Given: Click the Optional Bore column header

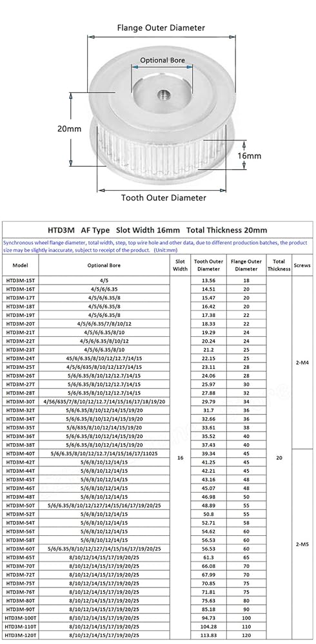Looking at the screenshot, I should click(104, 265).
